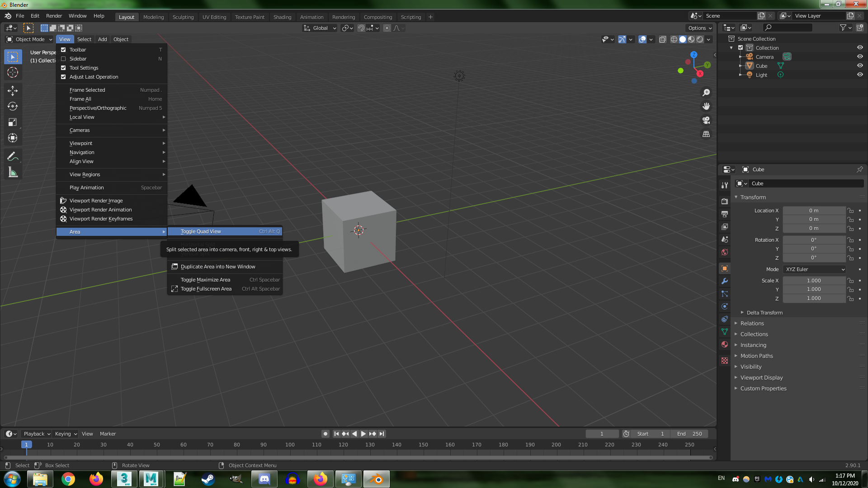Viewport: 868px width, 488px height.
Task: Select the Rotate tool
Action: (x=13, y=107)
